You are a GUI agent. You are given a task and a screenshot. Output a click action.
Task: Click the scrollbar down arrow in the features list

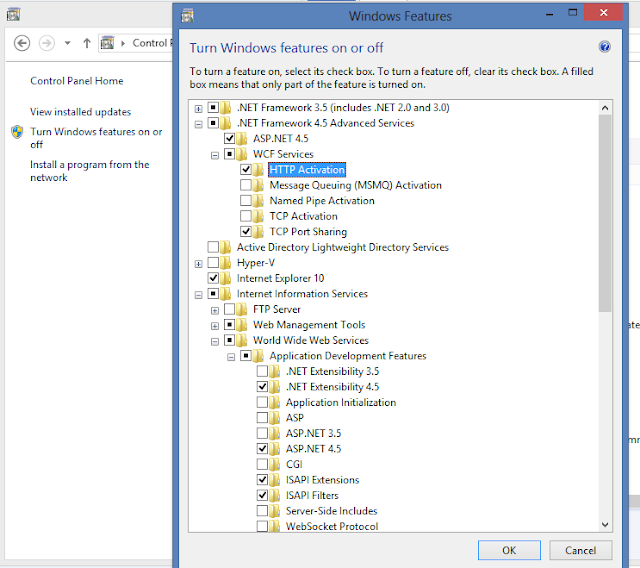605,524
